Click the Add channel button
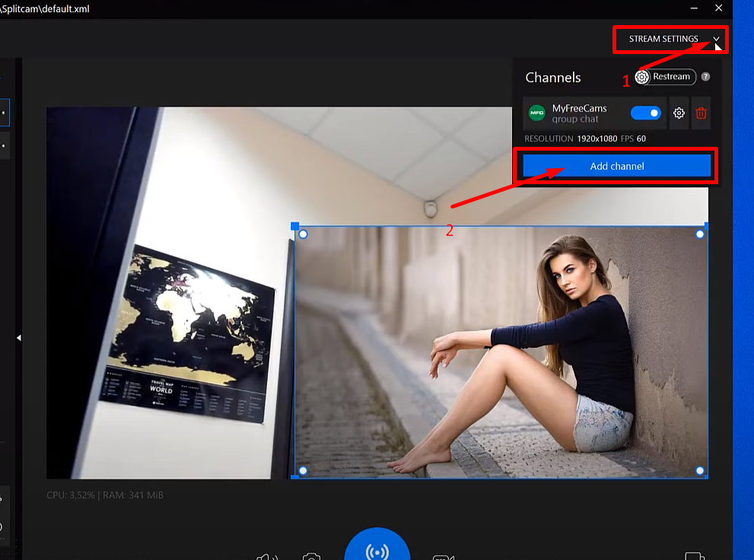The height and width of the screenshot is (560, 754). (x=616, y=167)
